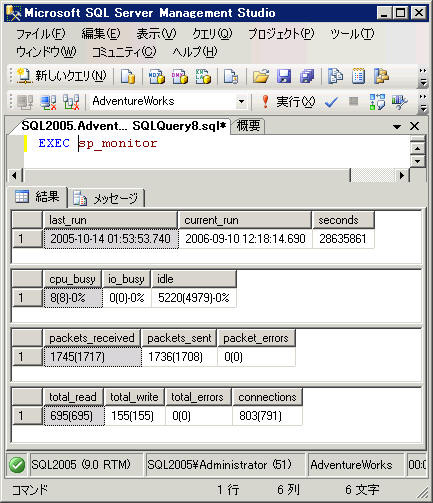Open the ウィンドウ(W) menu
The image size is (433, 503).
(x=46, y=52)
